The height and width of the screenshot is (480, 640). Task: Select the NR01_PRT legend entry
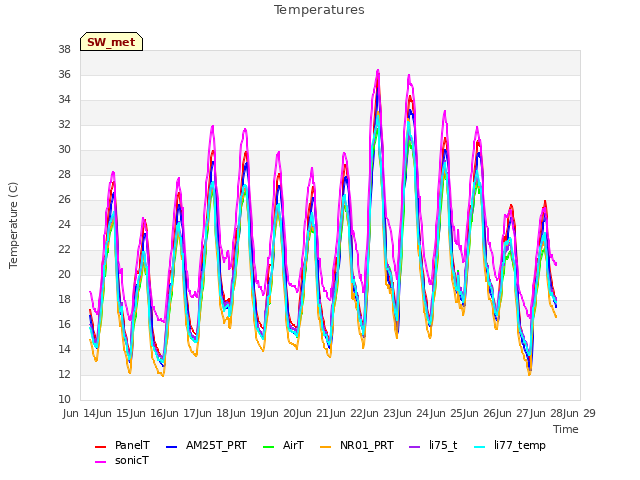click(357, 445)
